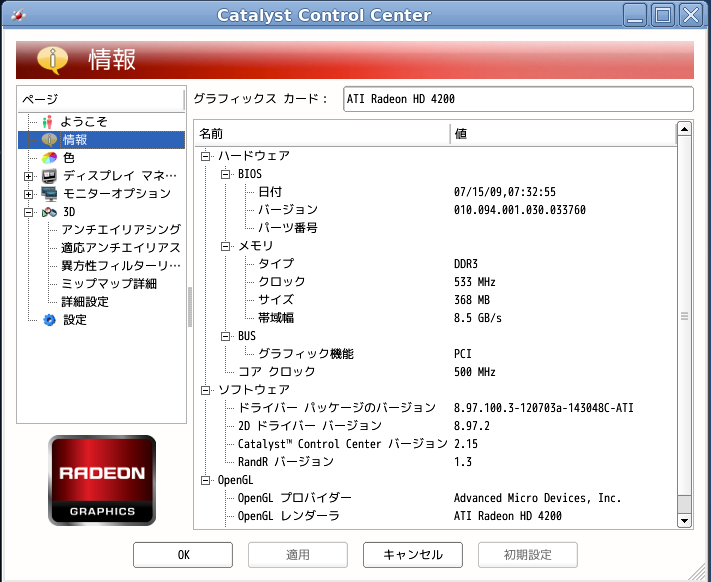Click the Radeon Graphics logo
This screenshot has height=582, width=711.
102,480
